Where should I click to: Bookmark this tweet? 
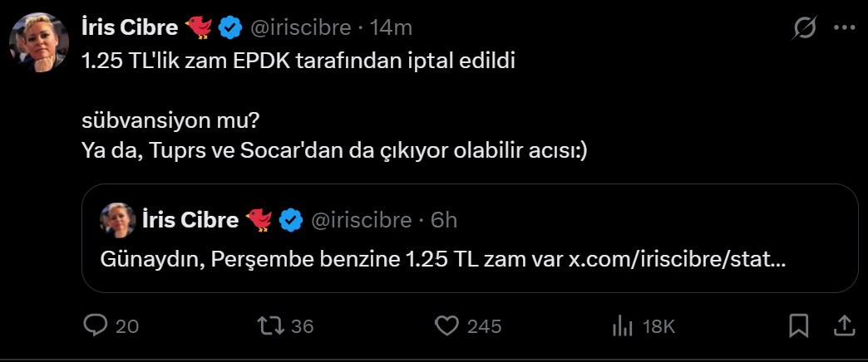[798, 325]
